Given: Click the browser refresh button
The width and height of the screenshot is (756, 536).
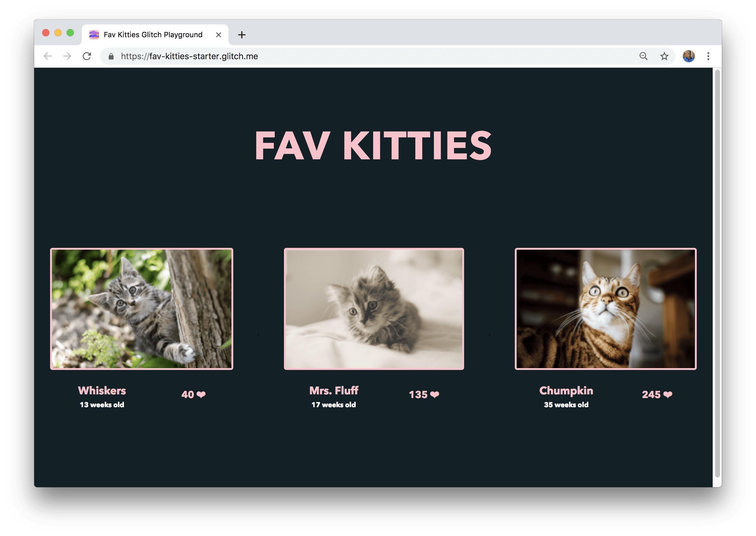Looking at the screenshot, I should coord(87,56).
